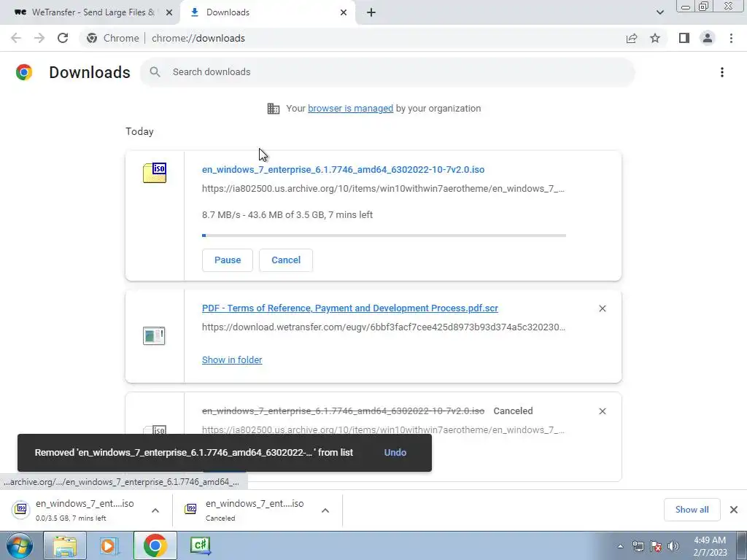Click the Chrome taskbar icon
The image size is (747, 560).
(155, 545)
